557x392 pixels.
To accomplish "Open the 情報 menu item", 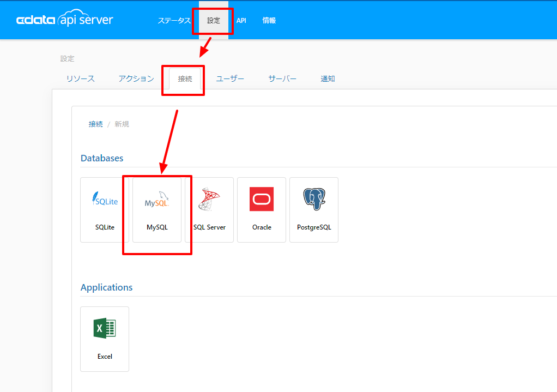I will click(269, 21).
